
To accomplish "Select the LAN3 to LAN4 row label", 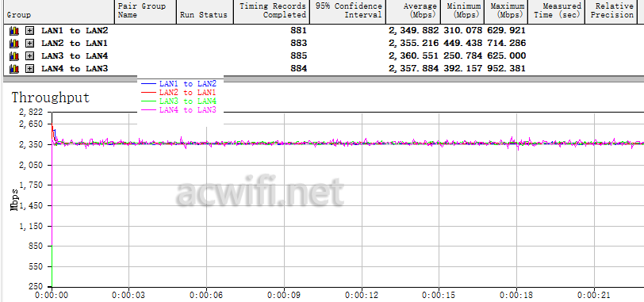I will click(75, 55).
